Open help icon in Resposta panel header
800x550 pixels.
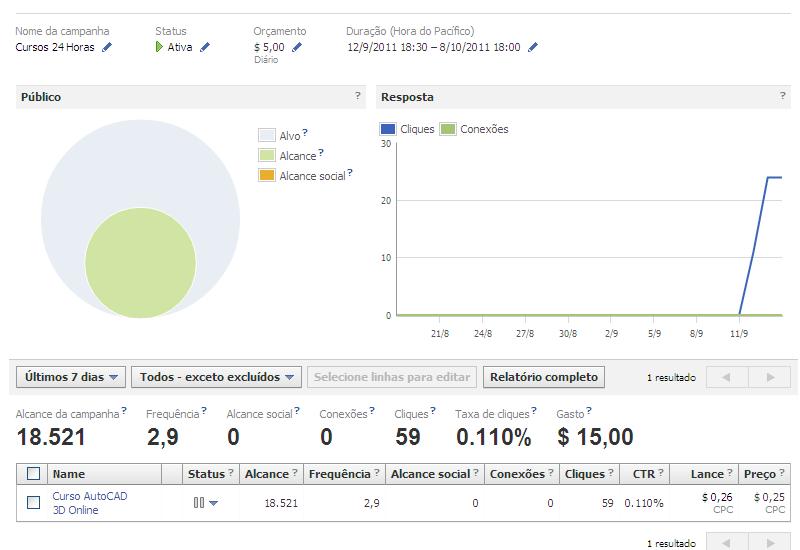click(x=783, y=96)
